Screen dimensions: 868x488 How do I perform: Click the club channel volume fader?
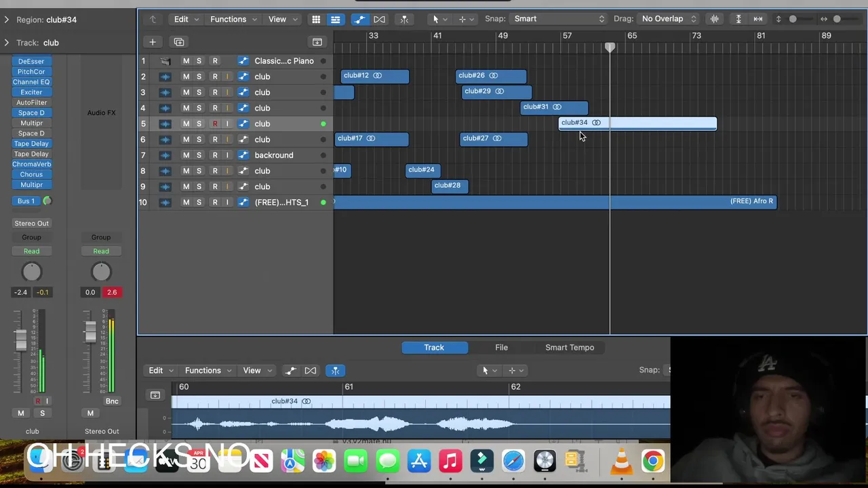21,339
